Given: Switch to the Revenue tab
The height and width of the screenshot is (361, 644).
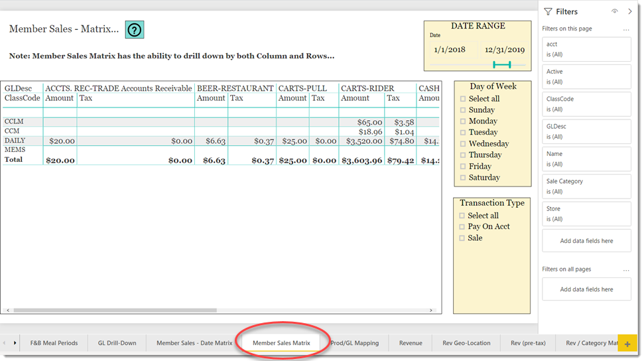Looking at the screenshot, I should click(x=411, y=343).
